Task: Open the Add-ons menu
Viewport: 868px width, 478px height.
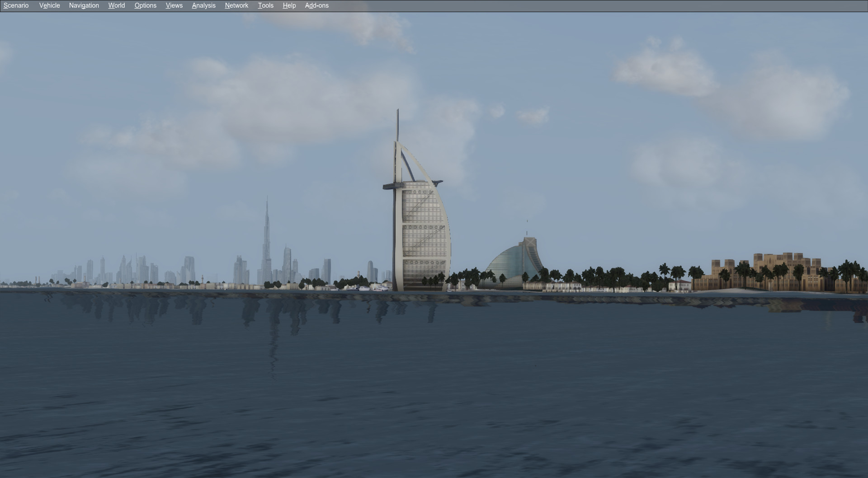Action: point(316,5)
